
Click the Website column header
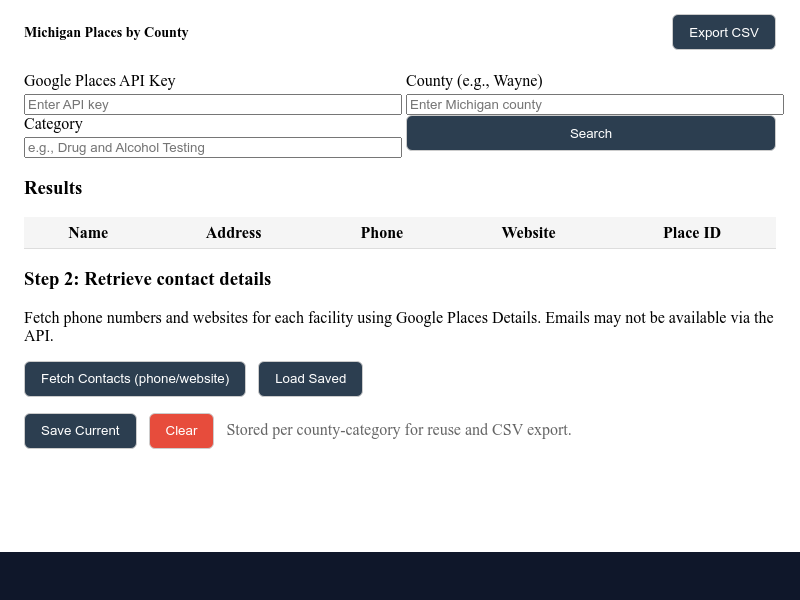pos(528,233)
